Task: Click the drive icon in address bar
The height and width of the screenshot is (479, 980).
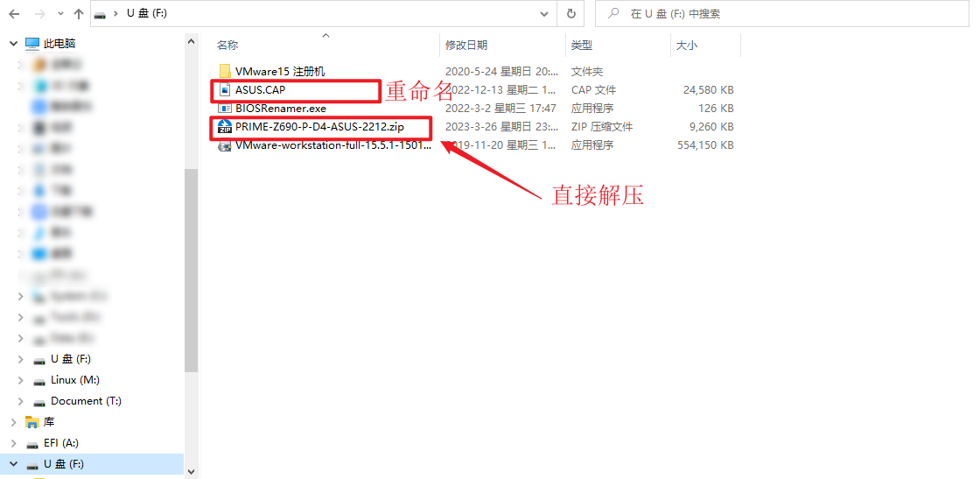Action: (x=99, y=14)
